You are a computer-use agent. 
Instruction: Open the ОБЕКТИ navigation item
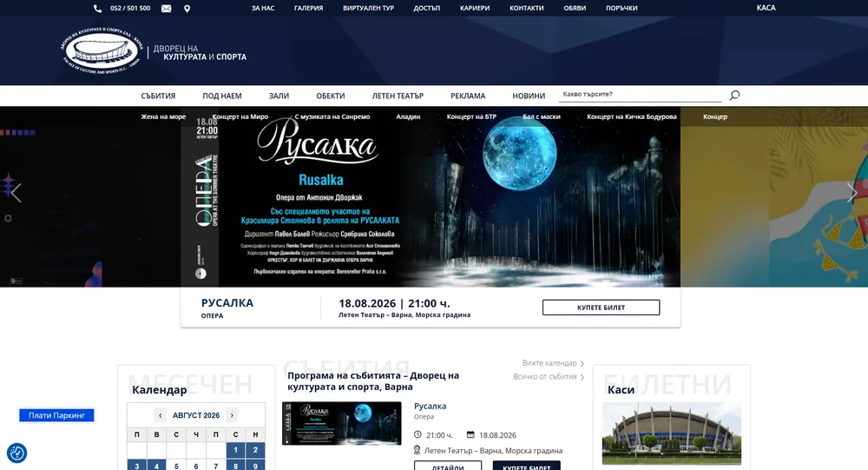pos(331,96)
